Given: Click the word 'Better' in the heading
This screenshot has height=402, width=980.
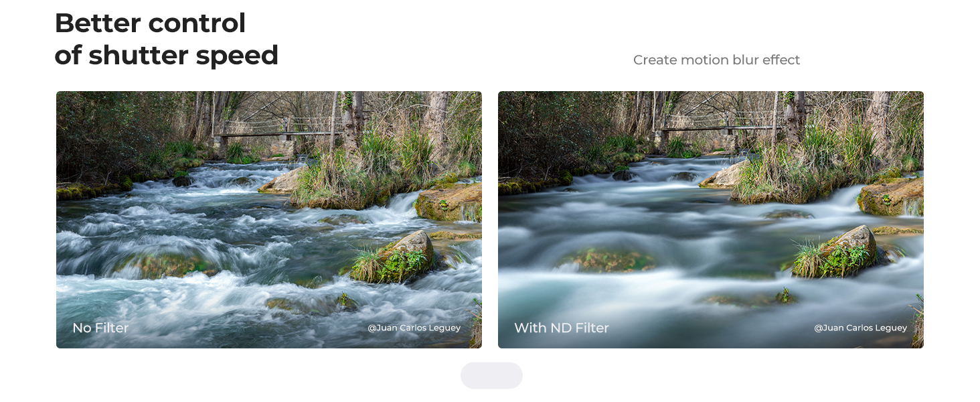Looking at the screenshot, I should tap(98, 23).
